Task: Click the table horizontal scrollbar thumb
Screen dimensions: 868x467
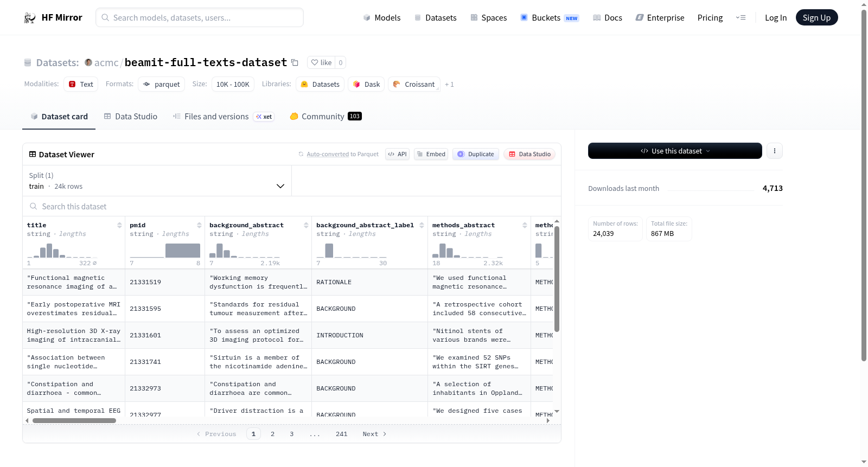Action: 74,420
